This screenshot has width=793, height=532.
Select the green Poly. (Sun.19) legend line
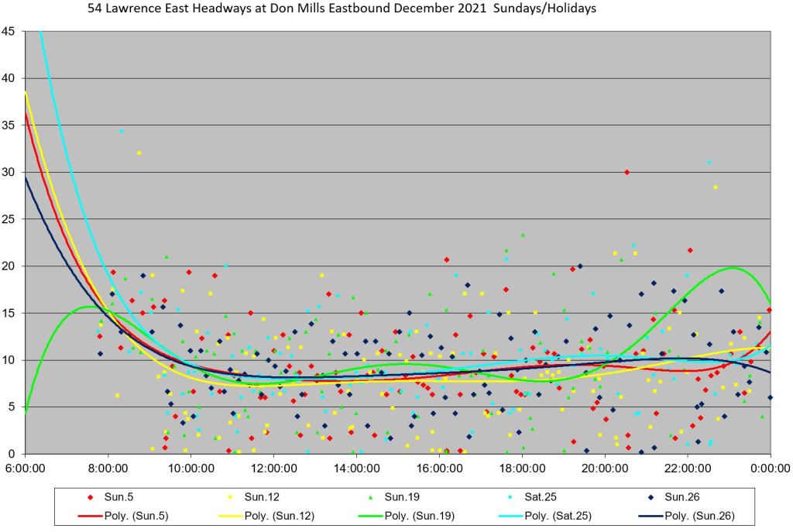tap(372, 515)
